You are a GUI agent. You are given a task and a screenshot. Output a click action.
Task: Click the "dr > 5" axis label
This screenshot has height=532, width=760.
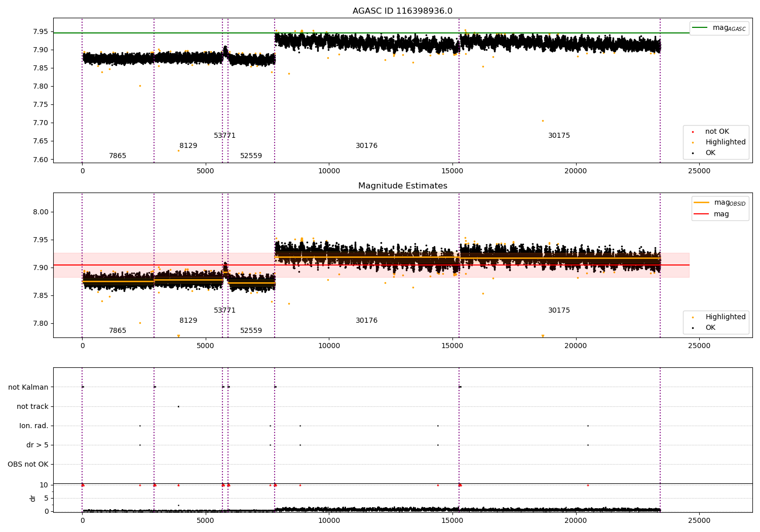click(x=37, y=445)
